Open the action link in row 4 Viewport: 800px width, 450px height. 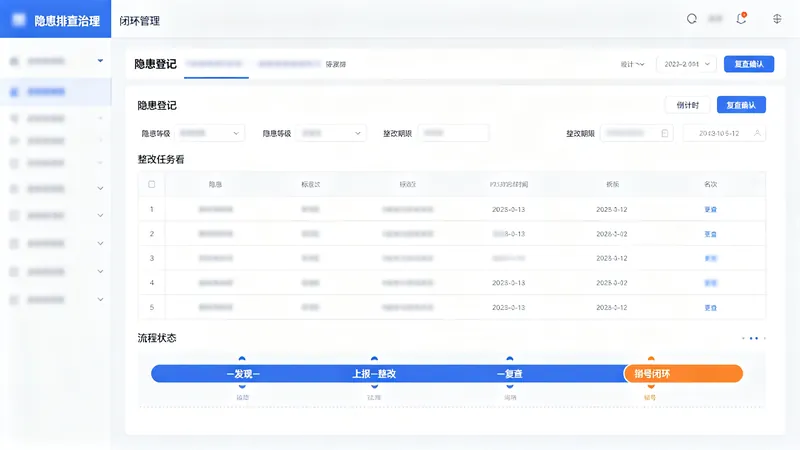tap(711, 283)
